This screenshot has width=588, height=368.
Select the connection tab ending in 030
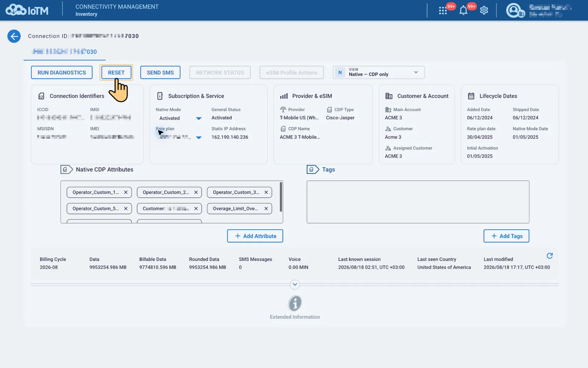click(64, 52)
